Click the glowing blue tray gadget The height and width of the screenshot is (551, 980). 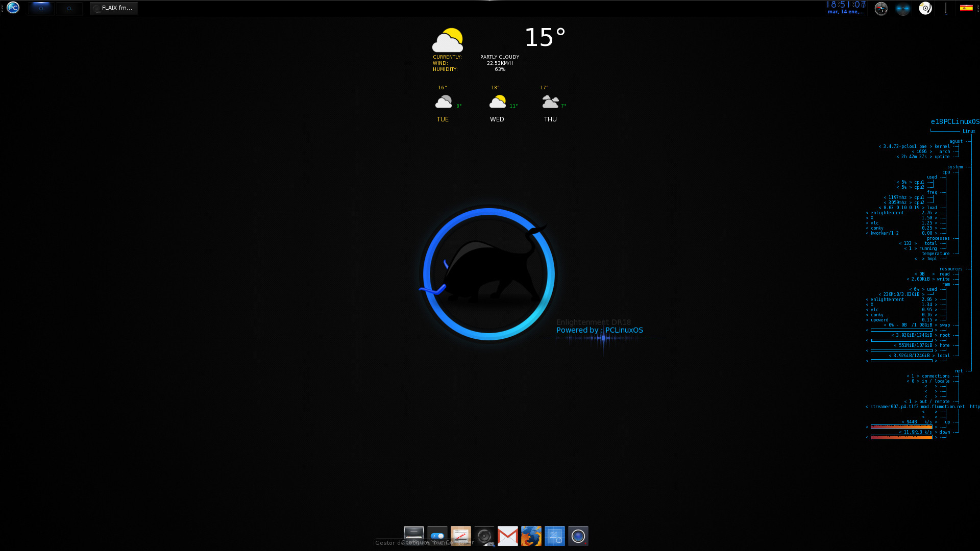[x=903, y=9]
